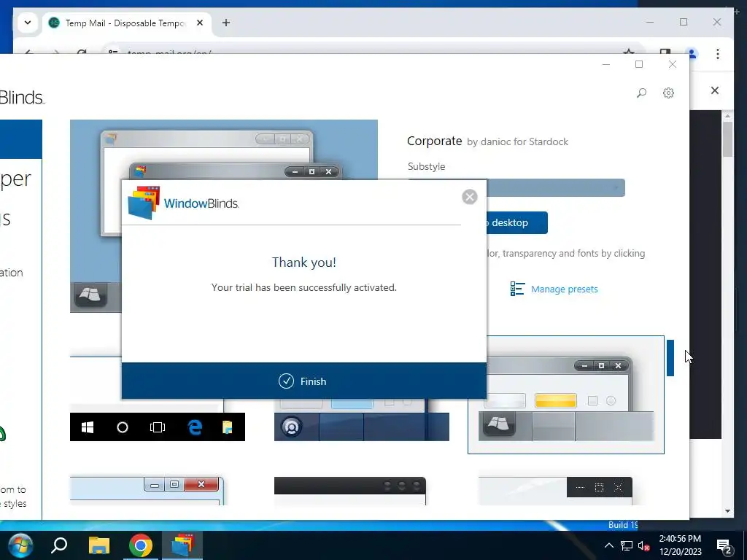747x560 pixels.
Task: Open Chrome tab search dropdown arrow
Action: click(x=28, y=23)
